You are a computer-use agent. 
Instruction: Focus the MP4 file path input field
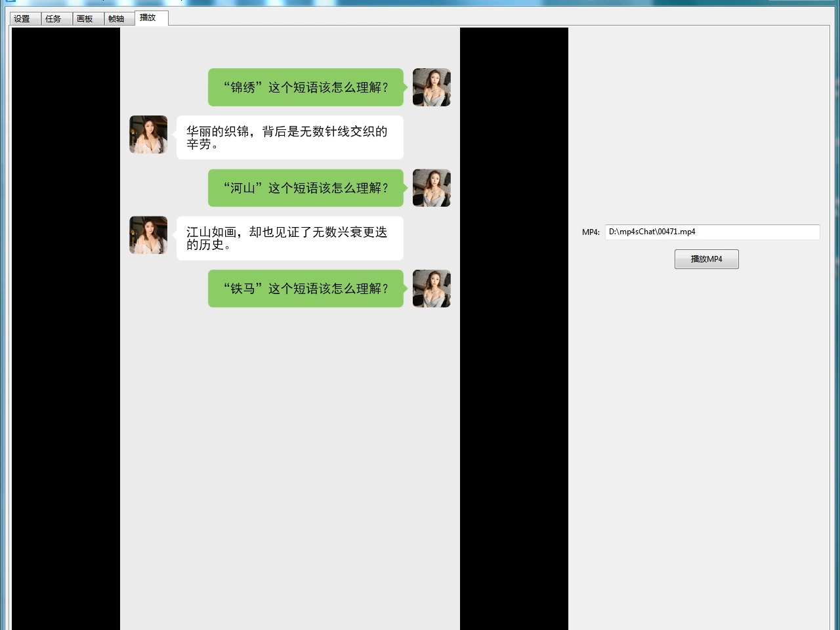(x=712, y=232)
